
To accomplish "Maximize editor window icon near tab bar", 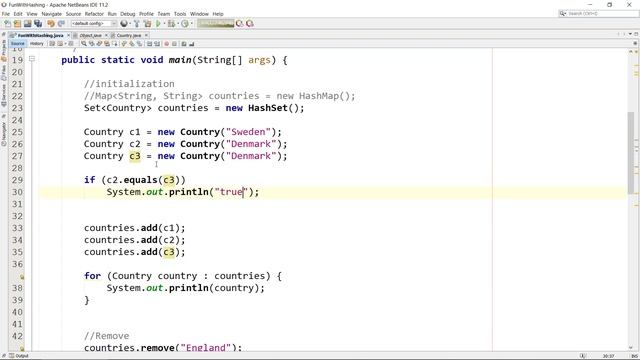I will 636,34.
